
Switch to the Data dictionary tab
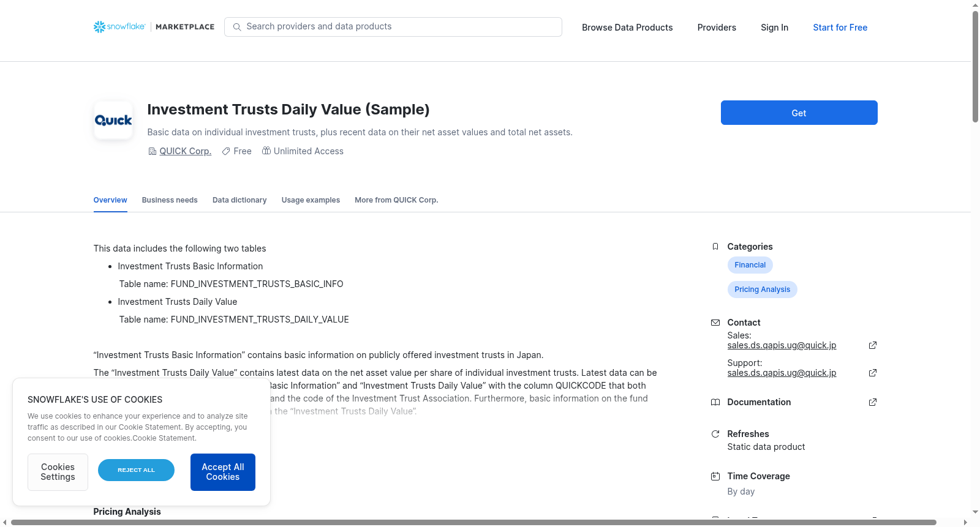click(x=239, y=200)
